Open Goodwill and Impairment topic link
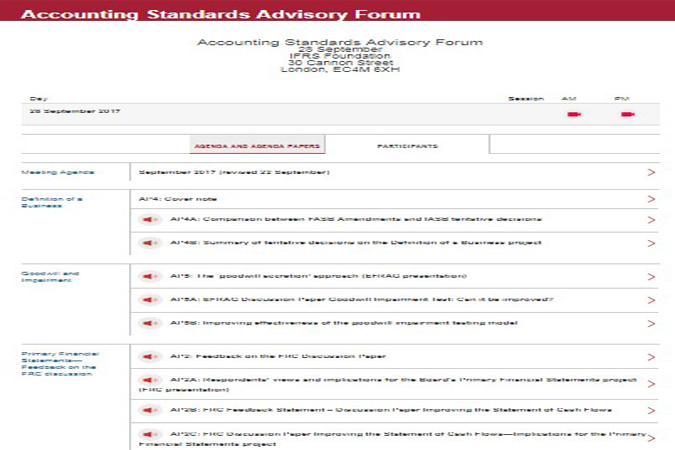Viewport: 675px width, 450px height. pyautogui.click(x=50, y=276)
